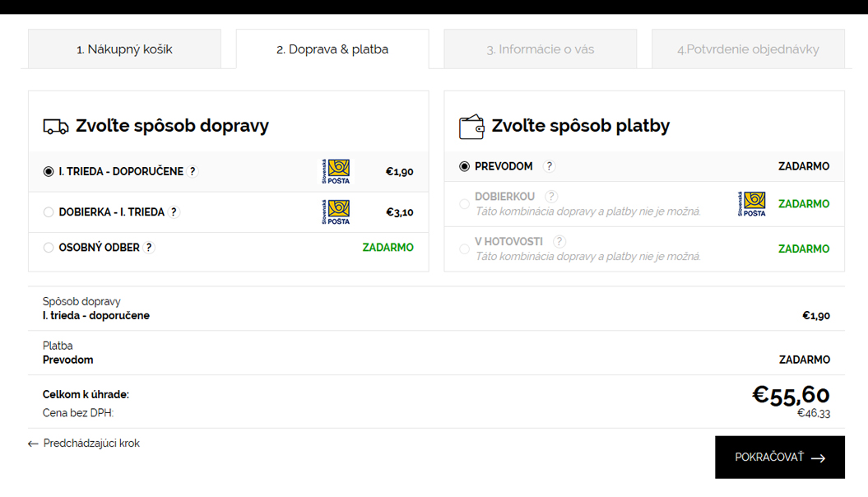Select DOBIERKA - I. TRIEDA shipping option
Image resolution: width=868 pixels, height=497 pixels.
[x=49, y=212]
